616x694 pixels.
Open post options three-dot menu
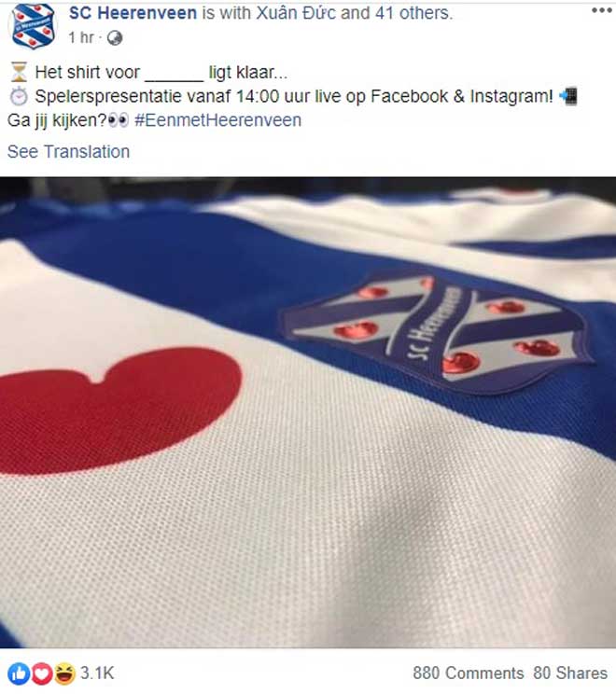[601, 11]
